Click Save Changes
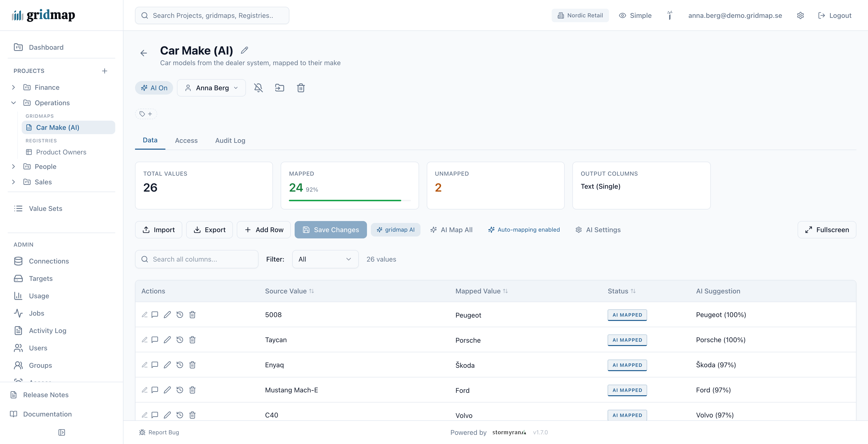The width and height of the screenshot is (868, 444). pos(331,229)
